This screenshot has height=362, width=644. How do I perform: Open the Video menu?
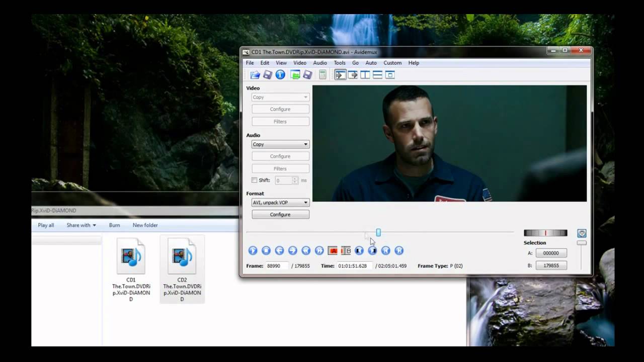(x=300, y=63)
